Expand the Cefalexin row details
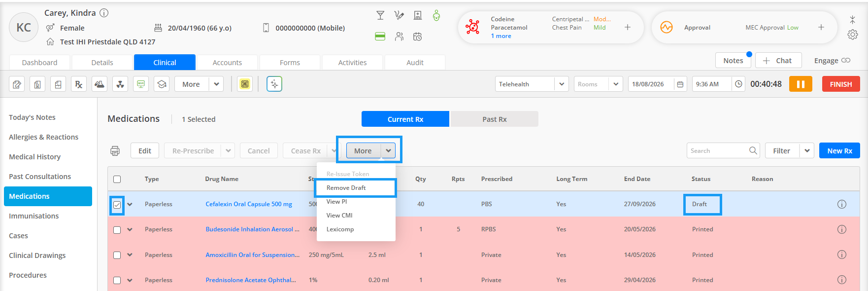This screenshot has width=868, height=291. click(x=130, y=204)
